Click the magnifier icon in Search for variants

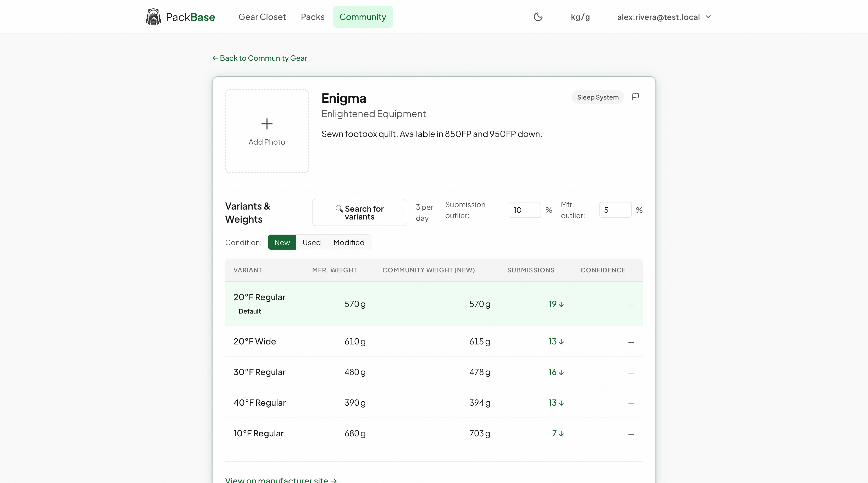339,208
